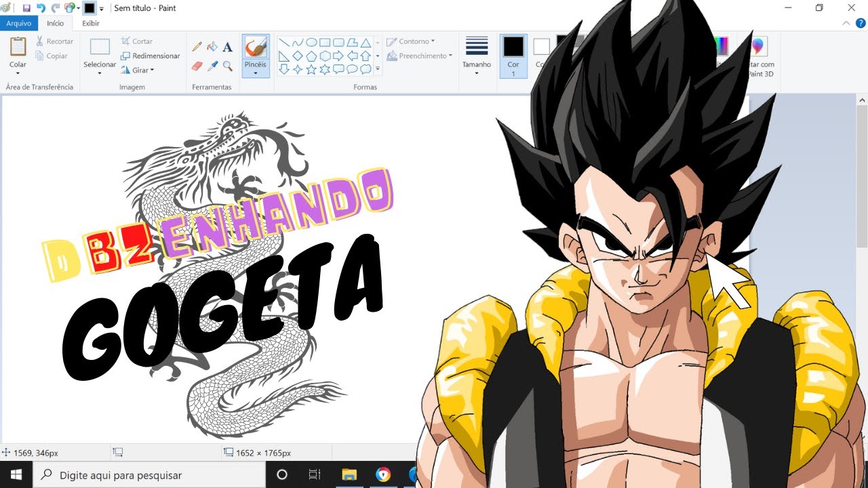This screenshot has width=868, height=488.
Task: Open the Colar paste dropdown arrow
Action: 18,73
